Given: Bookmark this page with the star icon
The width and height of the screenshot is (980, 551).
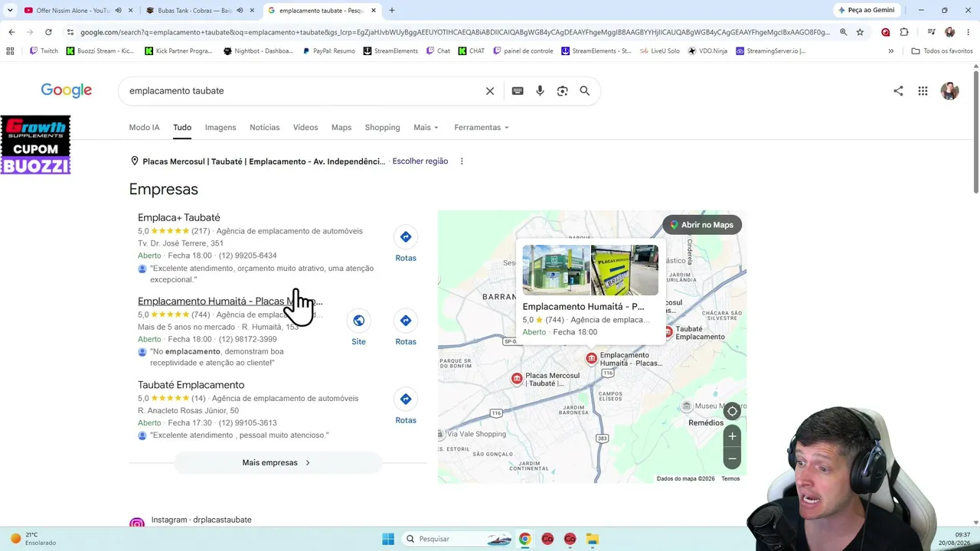Looking at the screenshot, I should 860,32.
